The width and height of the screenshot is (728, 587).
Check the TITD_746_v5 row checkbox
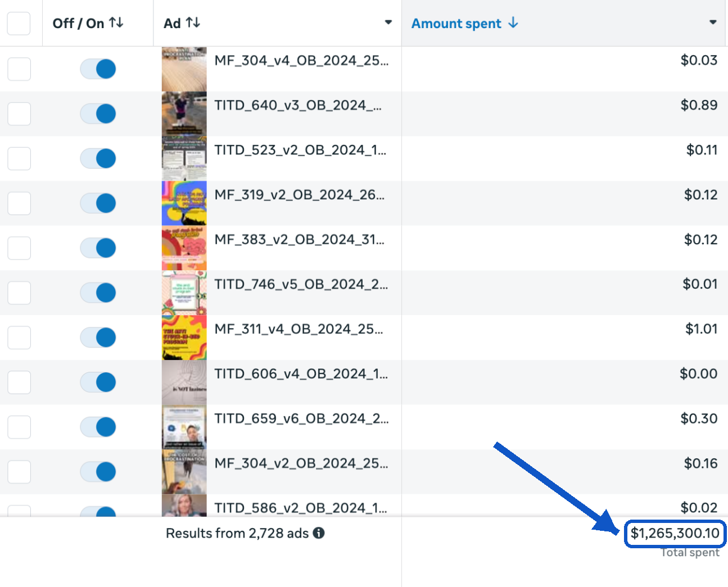point(19,293)
